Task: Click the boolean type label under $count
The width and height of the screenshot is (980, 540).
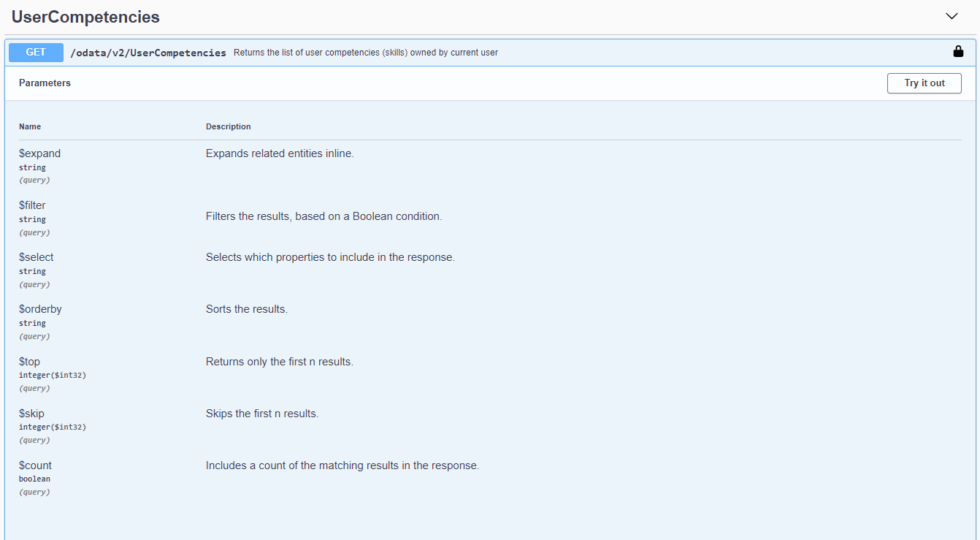Action: [34, 479]
